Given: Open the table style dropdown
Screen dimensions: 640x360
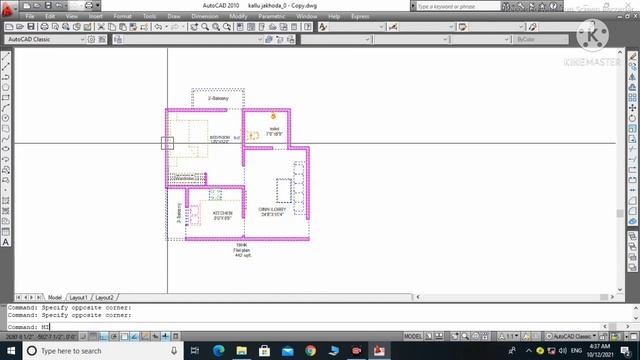Looking at the screenshot, I should click(x=496, y=27).
